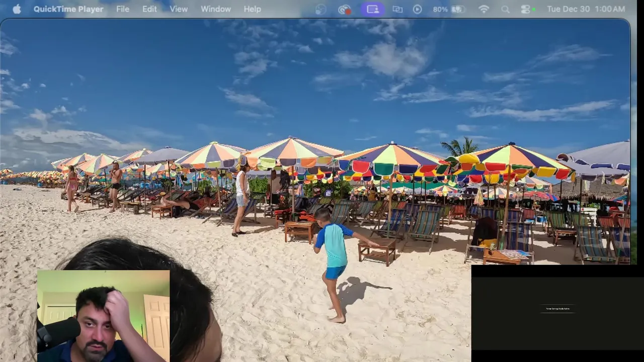Open the Stage Manager windows icon
The image size is (644, 362).
point(397,9)
